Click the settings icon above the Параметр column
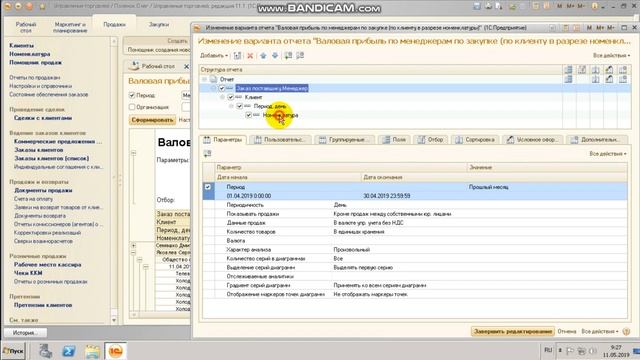 [x=207, y=153]
